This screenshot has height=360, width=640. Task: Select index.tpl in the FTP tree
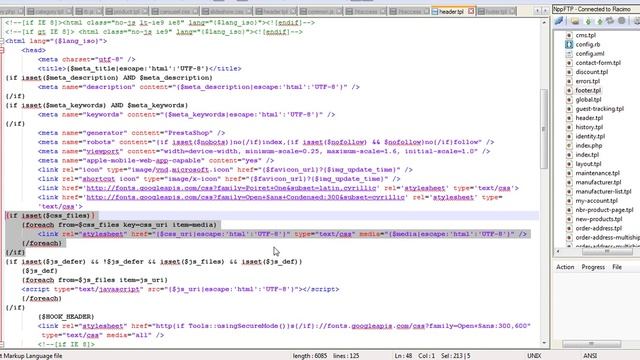coord(587,155)
